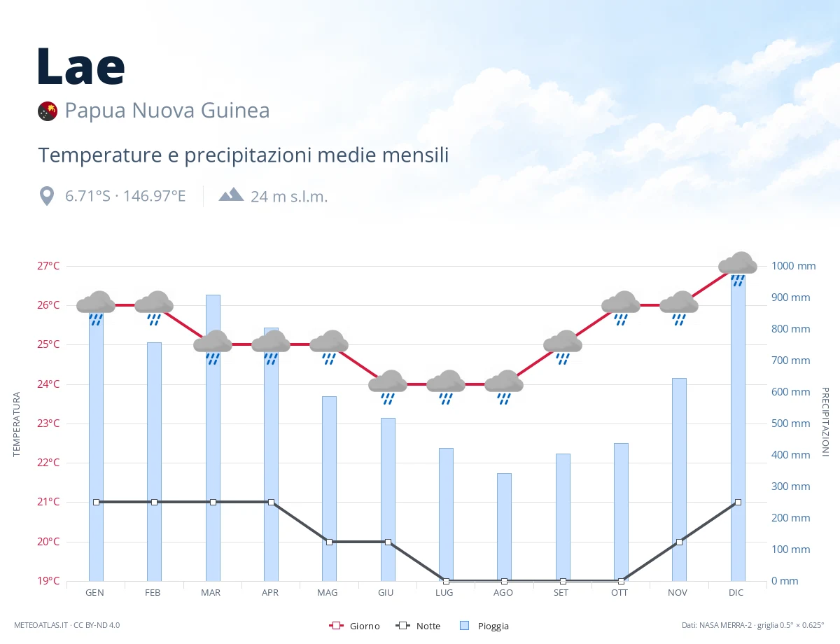Select the rain cloud icon above SET
The height and width of the screenshot is (644, 840).
(563, 347)
